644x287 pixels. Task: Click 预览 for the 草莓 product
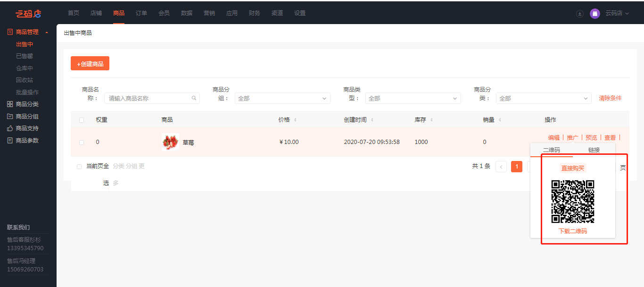(591, 138)
